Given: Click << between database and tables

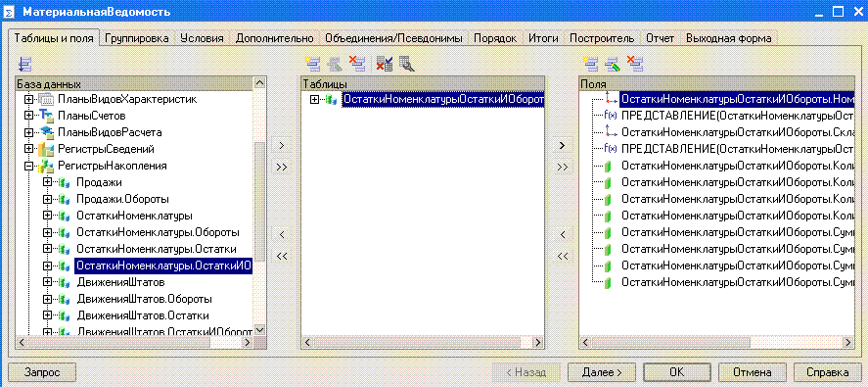Looking at the screenshot, I should coord(282,256).
